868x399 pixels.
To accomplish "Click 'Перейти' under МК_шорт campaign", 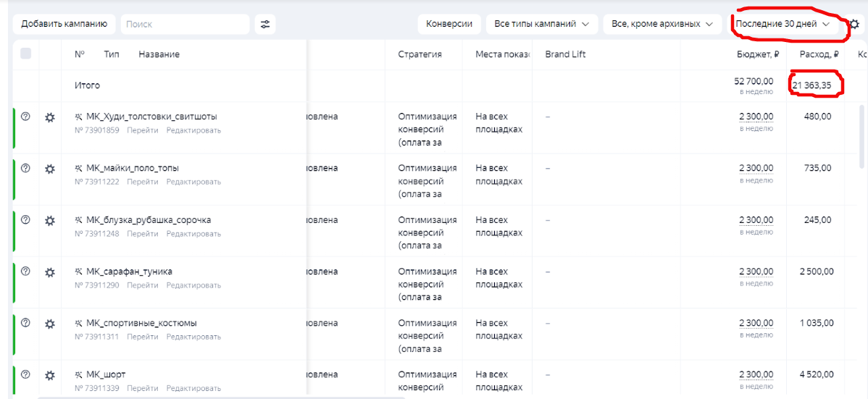I will click(x=142, y=388).
